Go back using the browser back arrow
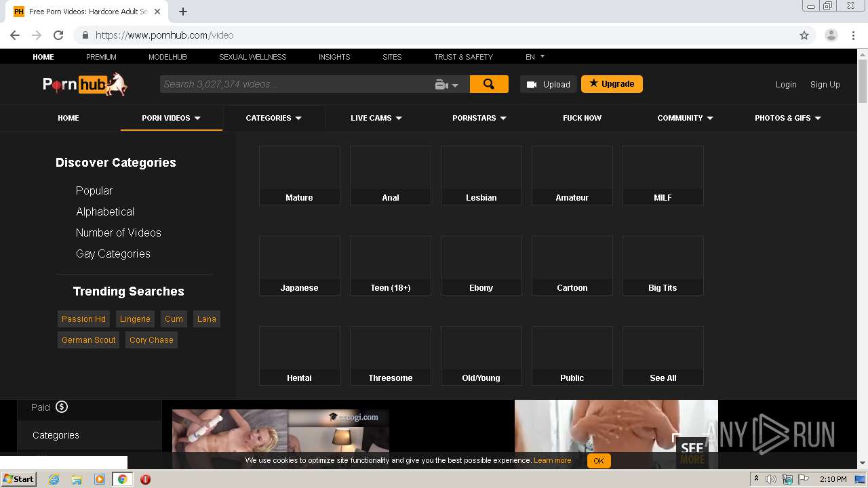This screenshot has height=488, width=868. (15, 35)
